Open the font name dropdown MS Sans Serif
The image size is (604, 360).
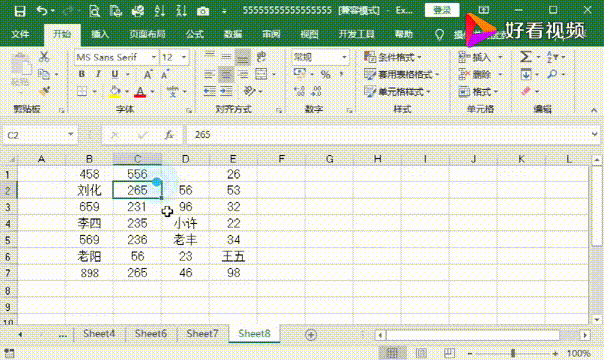pyautogui.click(x=154, y=57)
